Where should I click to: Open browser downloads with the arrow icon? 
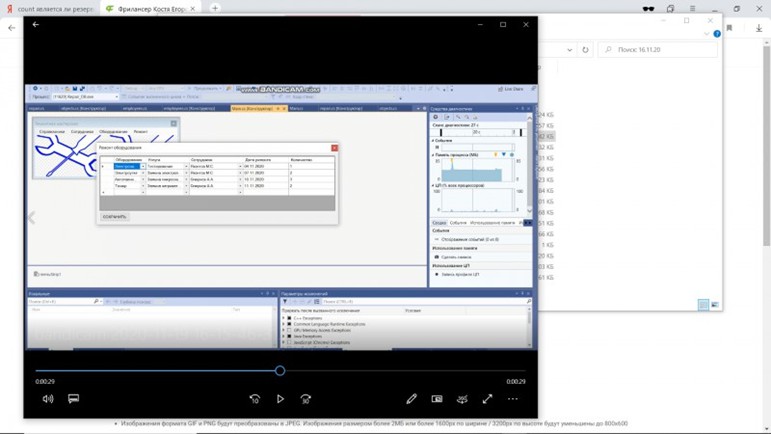[759, 28]
